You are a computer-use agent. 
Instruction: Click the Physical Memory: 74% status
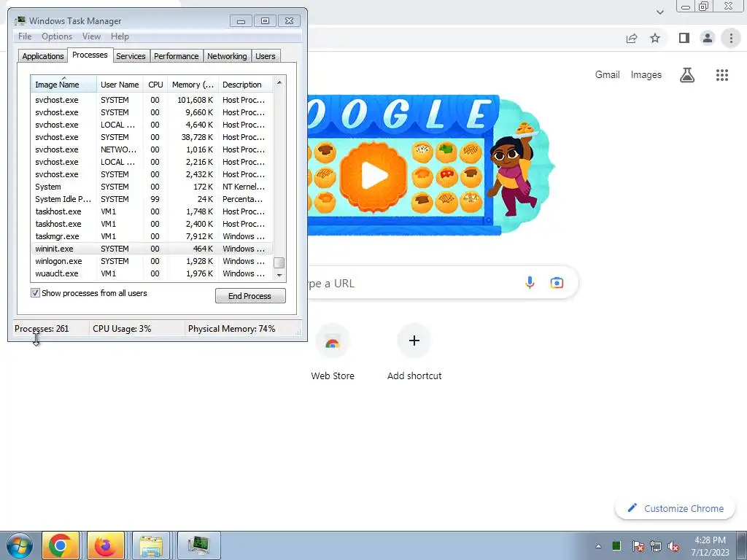(231, 329)
